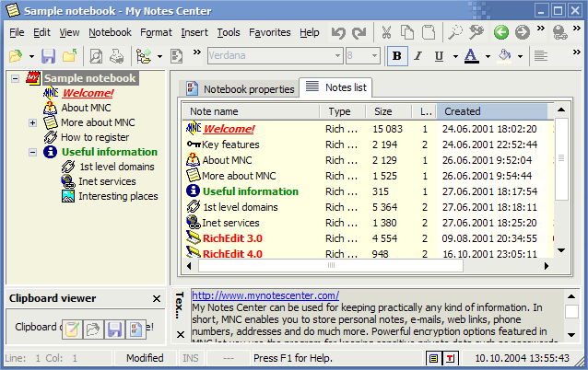
Task: Click the Paste clipboard icon
Action: pyautogui.click(x=428, y=32)
